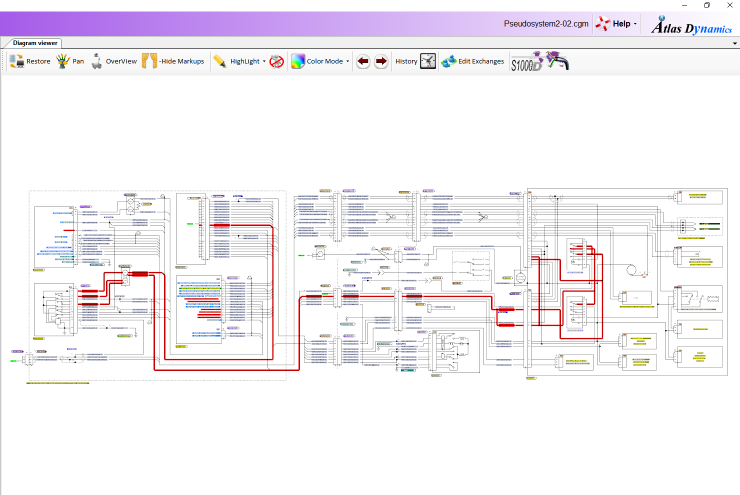Click the clear highlights icon

[277, 61]
